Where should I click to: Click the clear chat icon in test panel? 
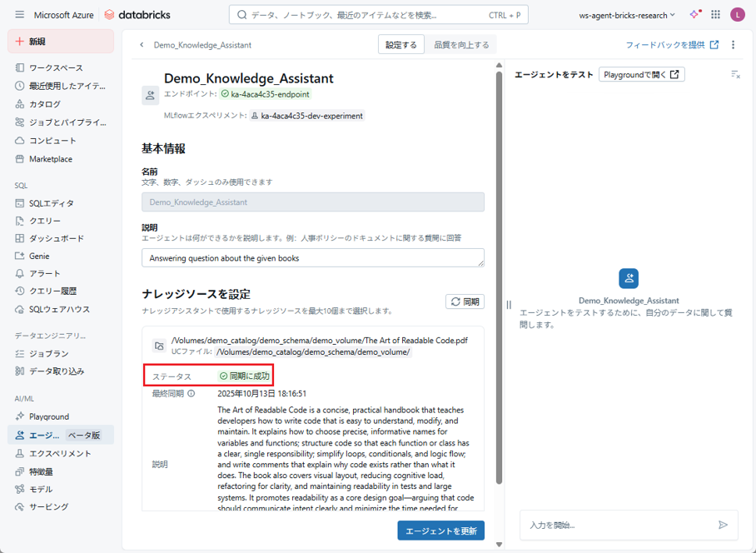(735, 74)
